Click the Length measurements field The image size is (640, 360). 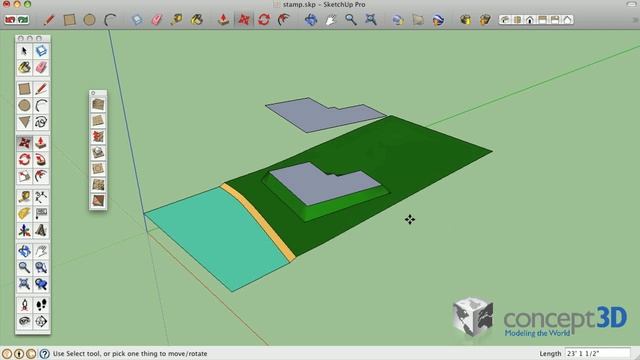click(x=598, y=353)
